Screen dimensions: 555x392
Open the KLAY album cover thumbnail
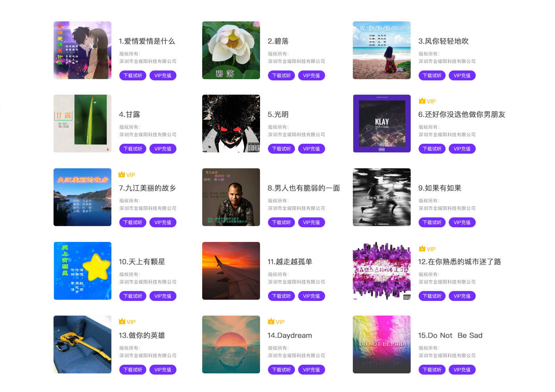[382, 124]
